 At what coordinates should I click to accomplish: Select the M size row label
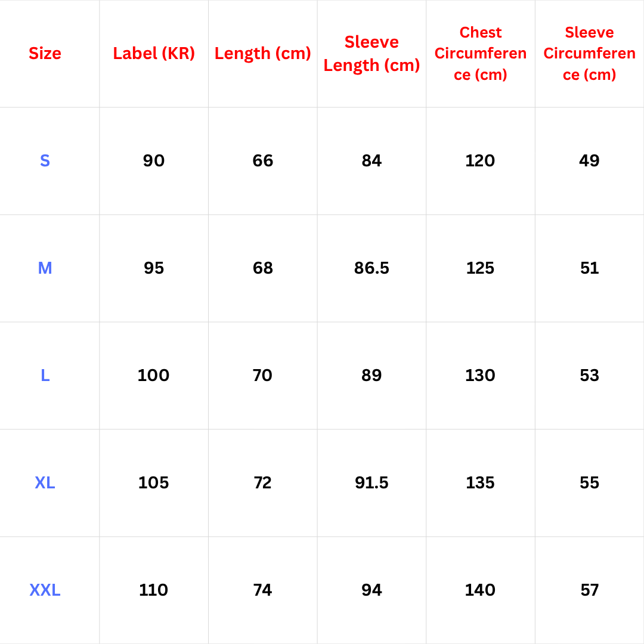pos(45,268)
